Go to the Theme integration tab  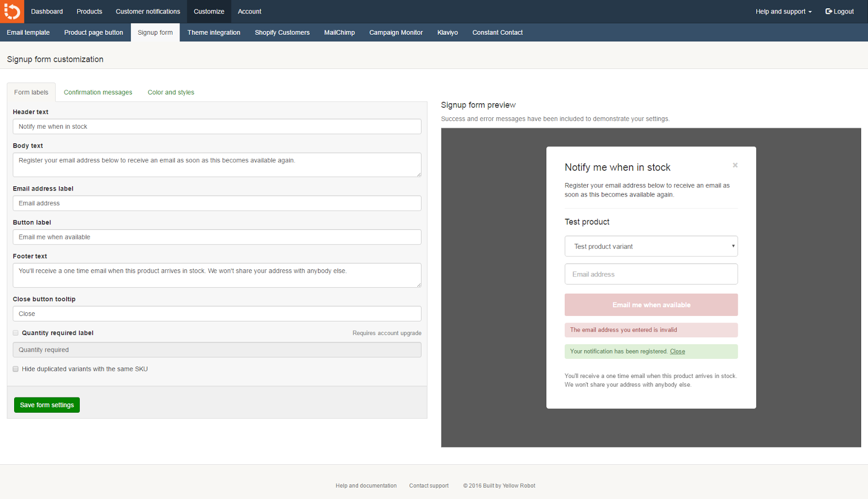[214, 33]
